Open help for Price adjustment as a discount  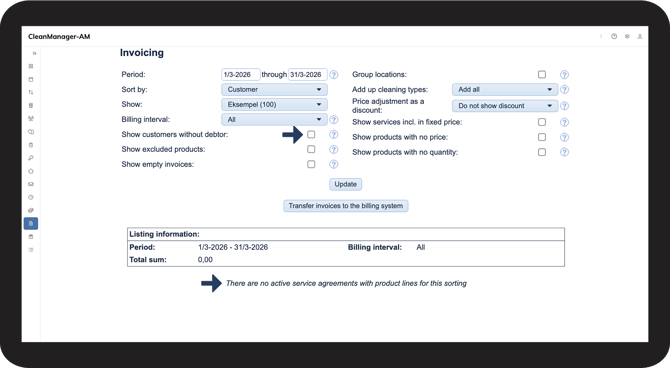564,106
